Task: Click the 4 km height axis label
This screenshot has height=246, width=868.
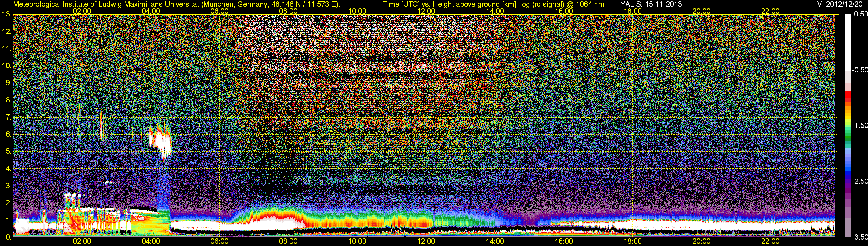Action: [8, 169]
